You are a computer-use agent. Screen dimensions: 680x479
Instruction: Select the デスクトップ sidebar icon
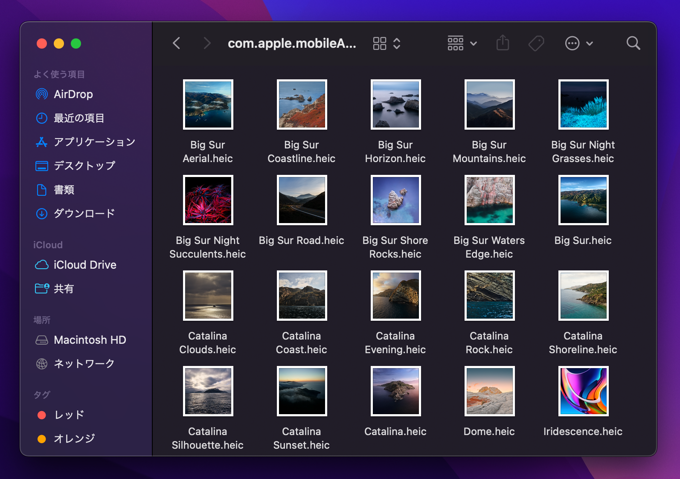(42, 166)
